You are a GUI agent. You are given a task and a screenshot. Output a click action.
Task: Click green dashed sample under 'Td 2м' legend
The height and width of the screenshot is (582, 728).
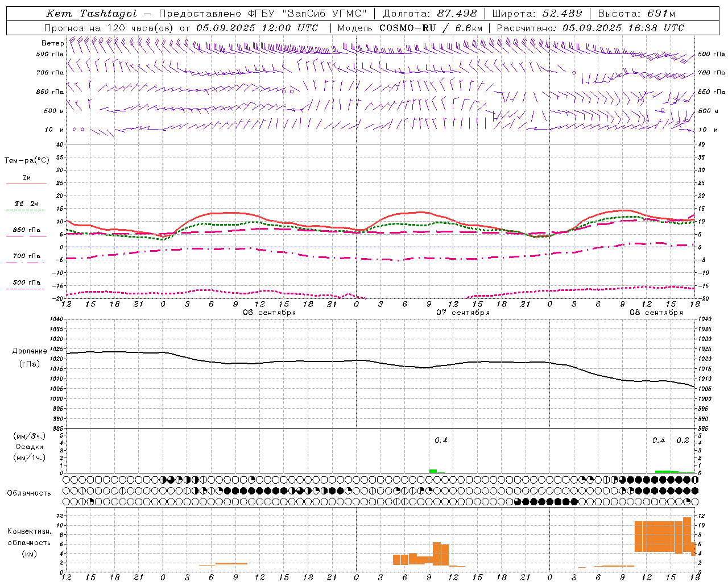pos(26,210)
